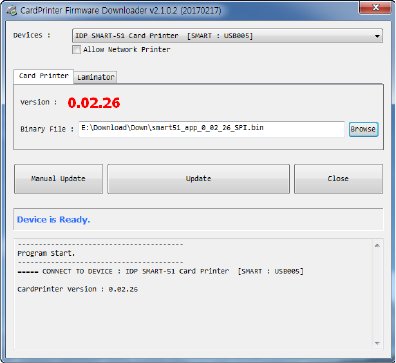Click the Manual Update button
The height and width of the screenshot is (363, 396).
coord(58,179)
